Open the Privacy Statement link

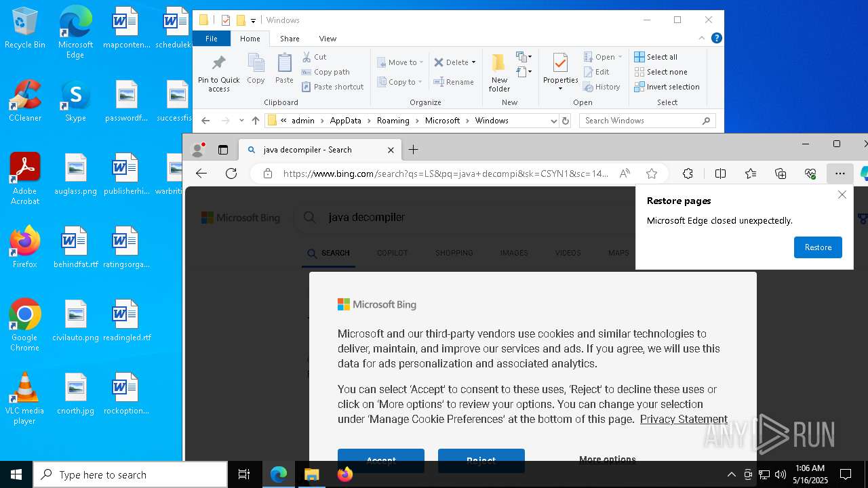click(684, 419)
